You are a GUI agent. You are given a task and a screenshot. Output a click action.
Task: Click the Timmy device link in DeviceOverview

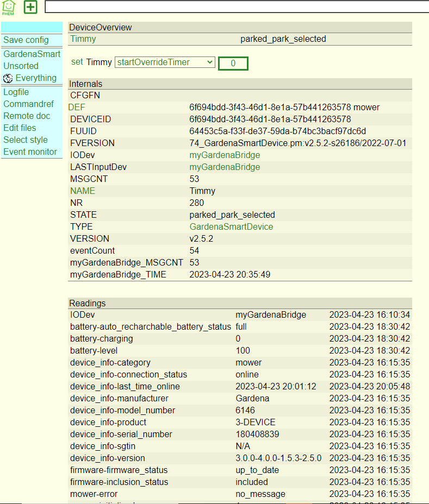[x=83, y=39]
